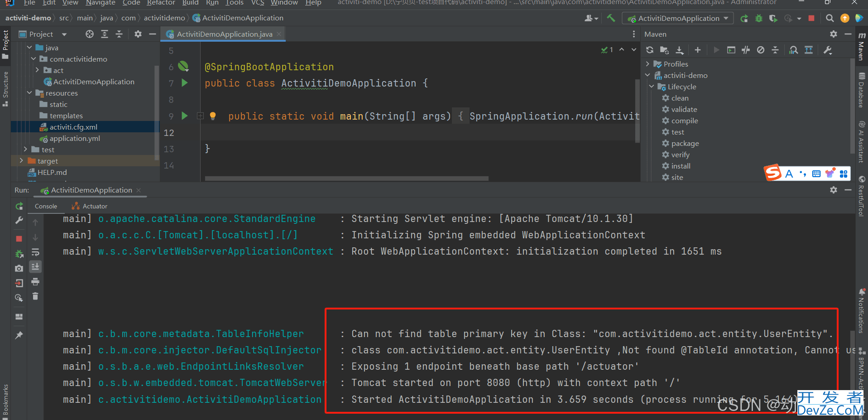
Task: Switch to the Actuator tab
Action: [89, 206]
